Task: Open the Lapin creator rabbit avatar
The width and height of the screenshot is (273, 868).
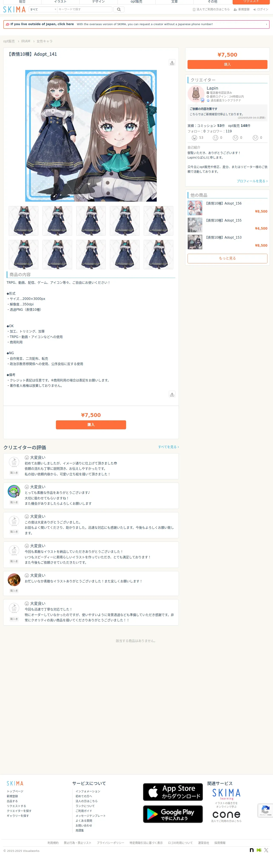Action: tap(196, 94)
